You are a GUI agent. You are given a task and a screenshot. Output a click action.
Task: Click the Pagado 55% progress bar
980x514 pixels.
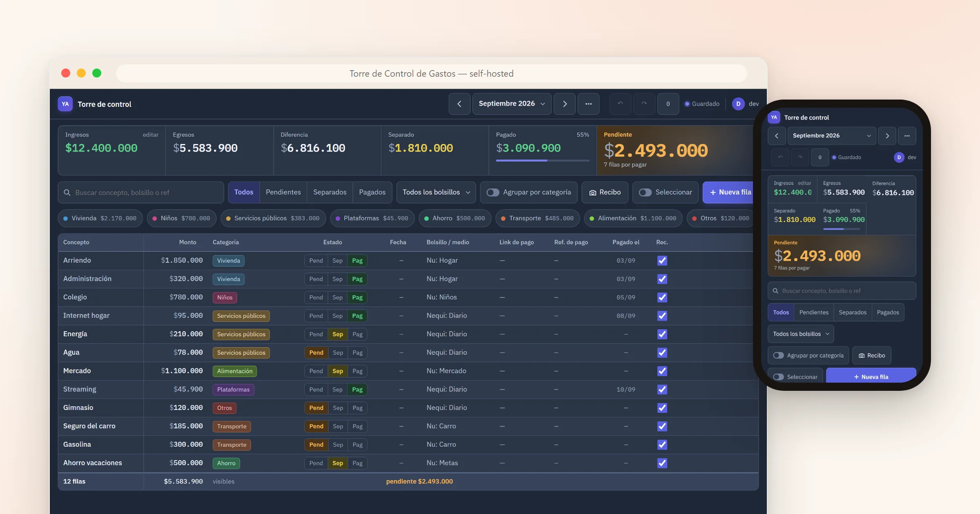[543, 160]
